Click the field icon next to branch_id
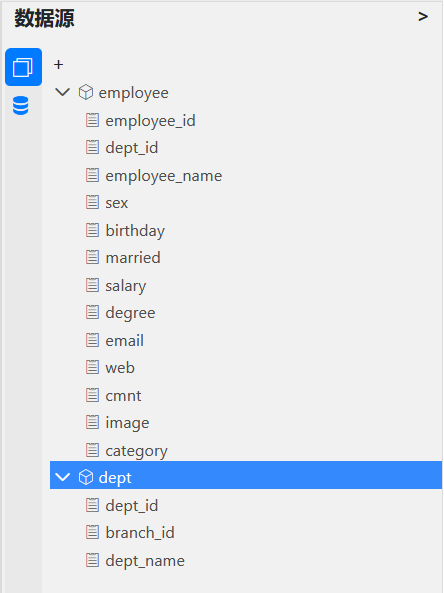The height and width of the screenshot is (593, 444). click(x=92, y=532)
